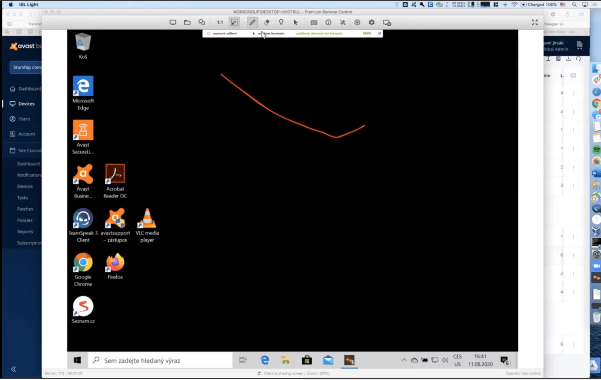This screenshot has height=380, width=601.
Task: Open the TeamSpeak 3 Client shortcut
Action: [83, 225]
